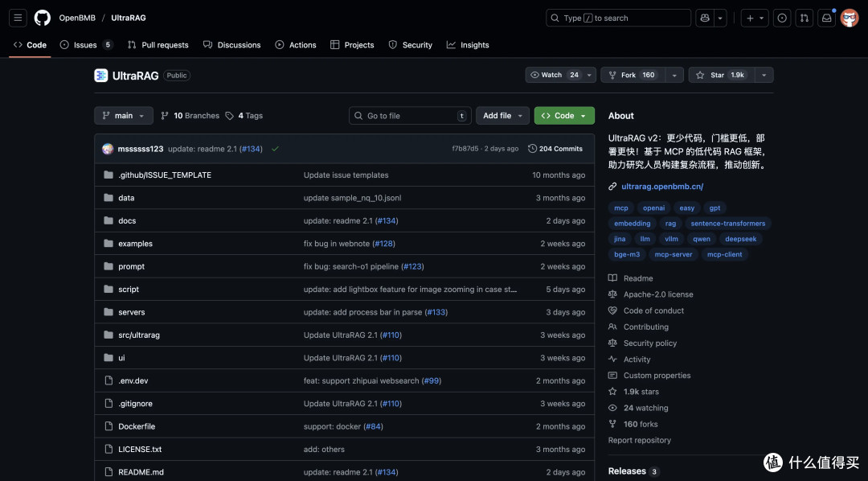Open the 204 Commits history
868x481 pixels.
555,149
